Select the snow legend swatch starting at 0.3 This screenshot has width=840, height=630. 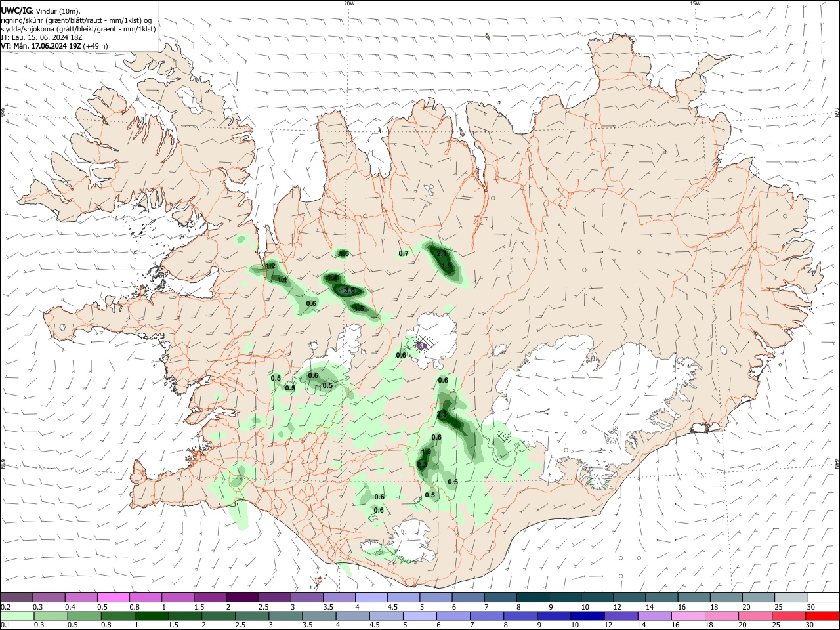tap(49, 597)
